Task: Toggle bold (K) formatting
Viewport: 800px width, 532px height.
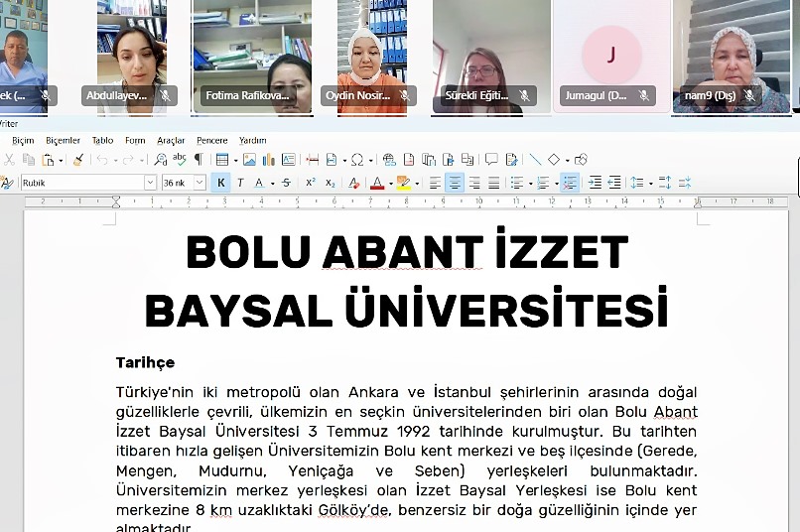Action: 221,183
